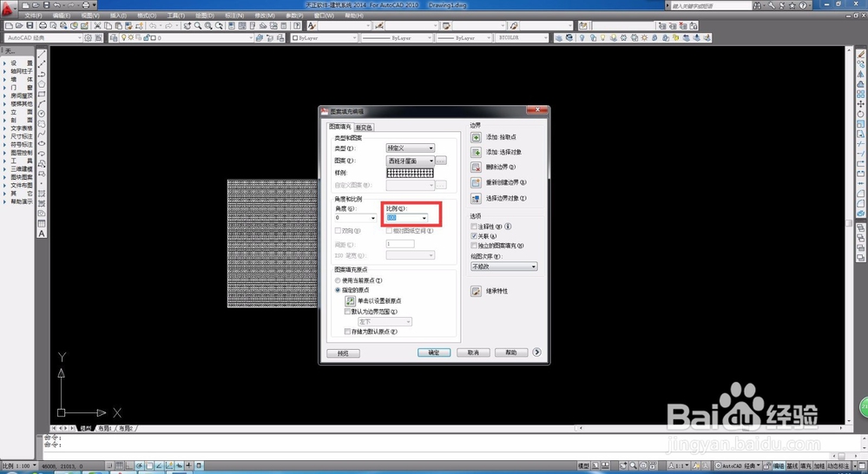Click the Erase tool in modify toolbar
Screen dimensions: 868x474
pyautogui.click(x=860, y=55)
